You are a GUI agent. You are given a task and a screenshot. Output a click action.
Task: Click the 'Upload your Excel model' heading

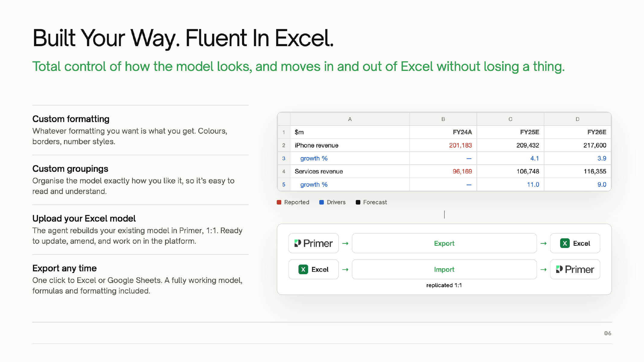point(84,218)
